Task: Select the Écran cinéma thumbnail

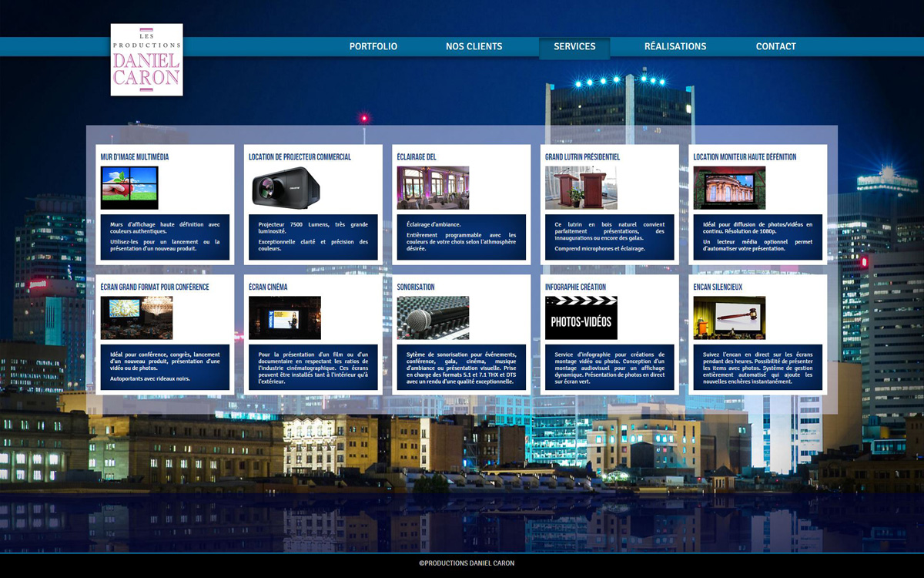Action: pyautogui.click(x=285, y=318)
